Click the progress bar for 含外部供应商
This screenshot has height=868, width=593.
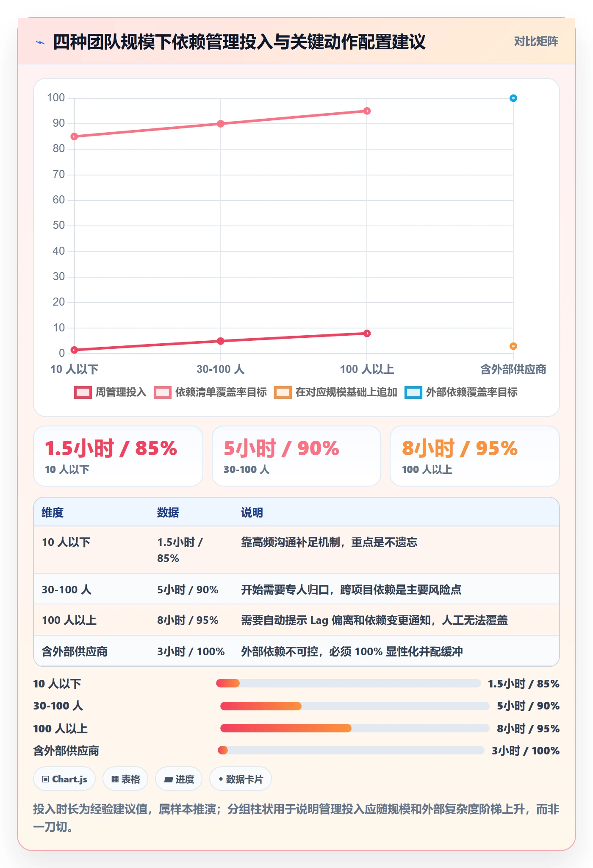(351, 750)
